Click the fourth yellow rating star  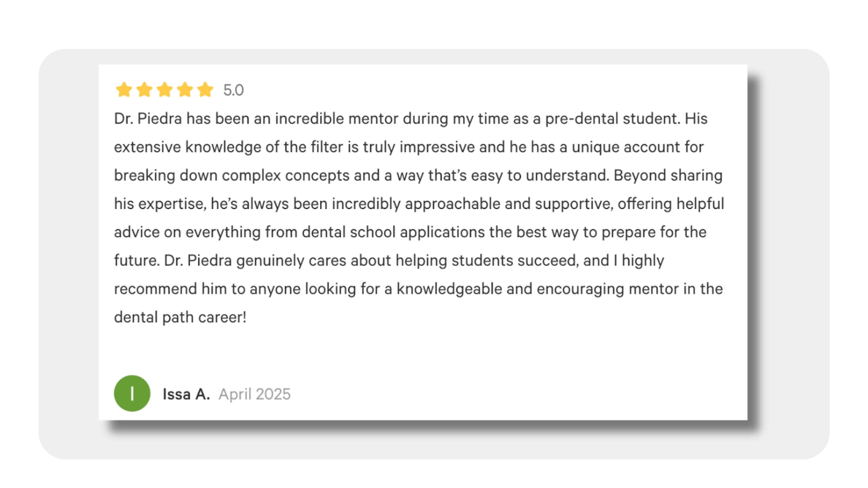click(185, 90)
